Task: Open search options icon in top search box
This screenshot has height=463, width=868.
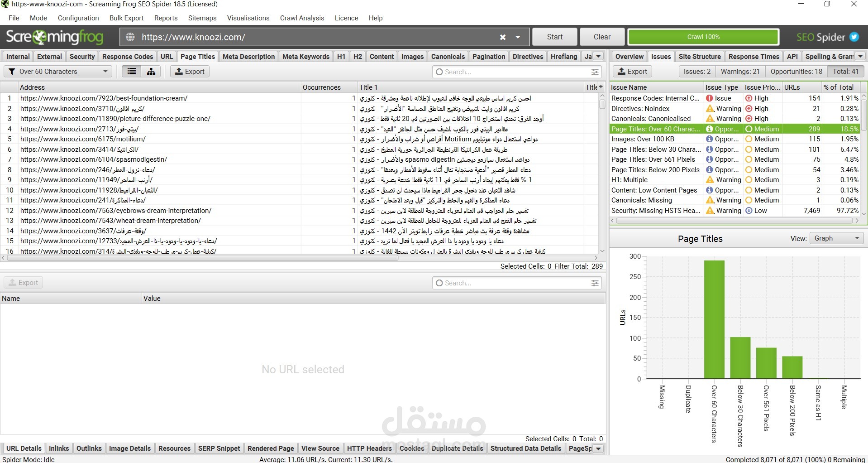Action: (x=595, y=72)
